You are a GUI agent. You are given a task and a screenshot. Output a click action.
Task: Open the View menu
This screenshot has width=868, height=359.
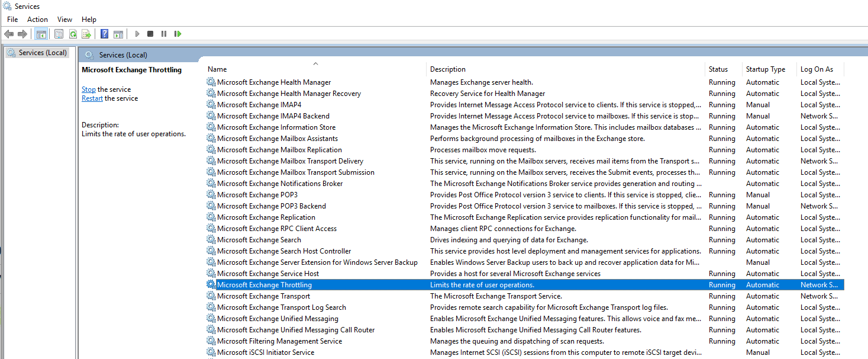64,19
